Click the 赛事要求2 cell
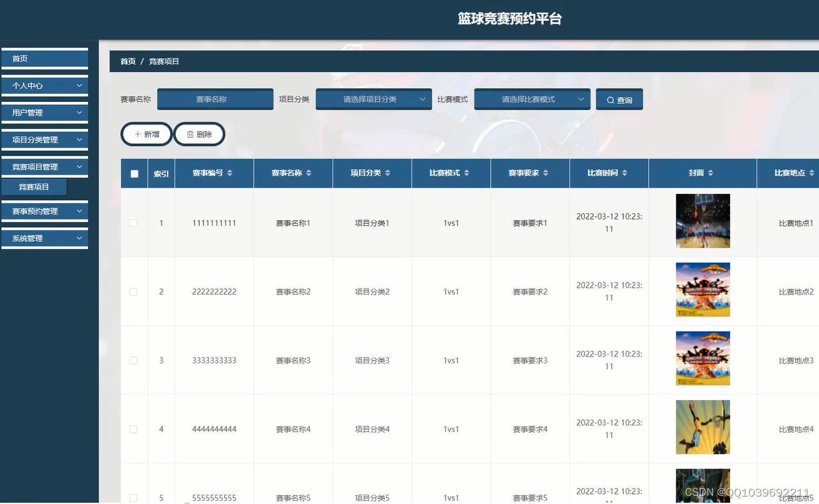The height and width of the screenshot is (504, 819). pyautogui.click(x=530, y=292)
